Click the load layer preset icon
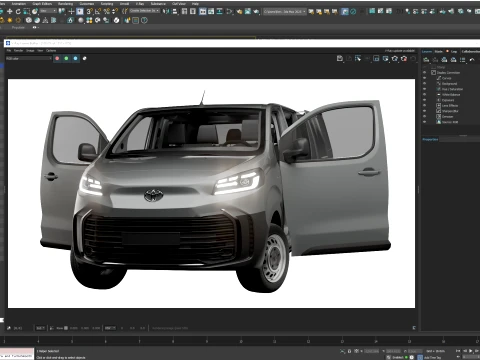This screenshot has height=360, width=480. click(453, 60)
